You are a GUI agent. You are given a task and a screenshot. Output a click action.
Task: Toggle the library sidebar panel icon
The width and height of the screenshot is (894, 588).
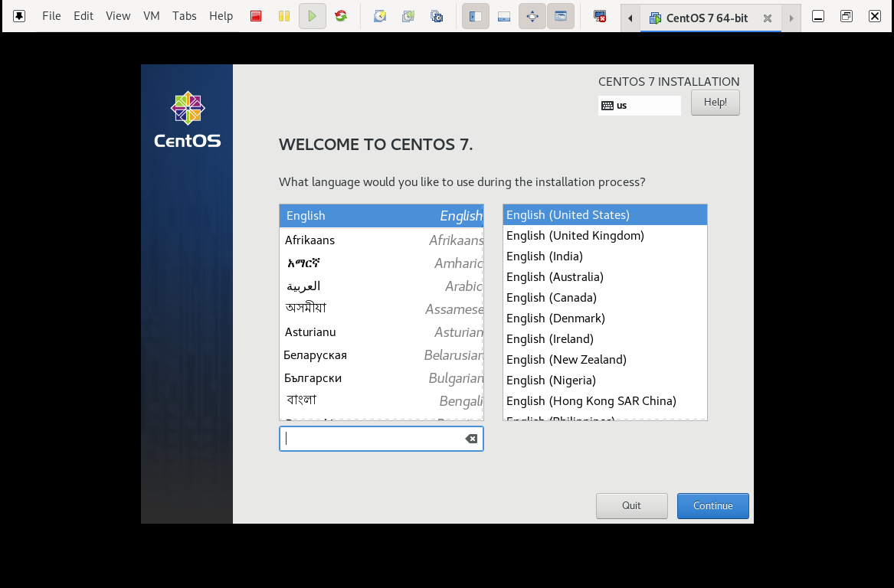tap(476, 16)
